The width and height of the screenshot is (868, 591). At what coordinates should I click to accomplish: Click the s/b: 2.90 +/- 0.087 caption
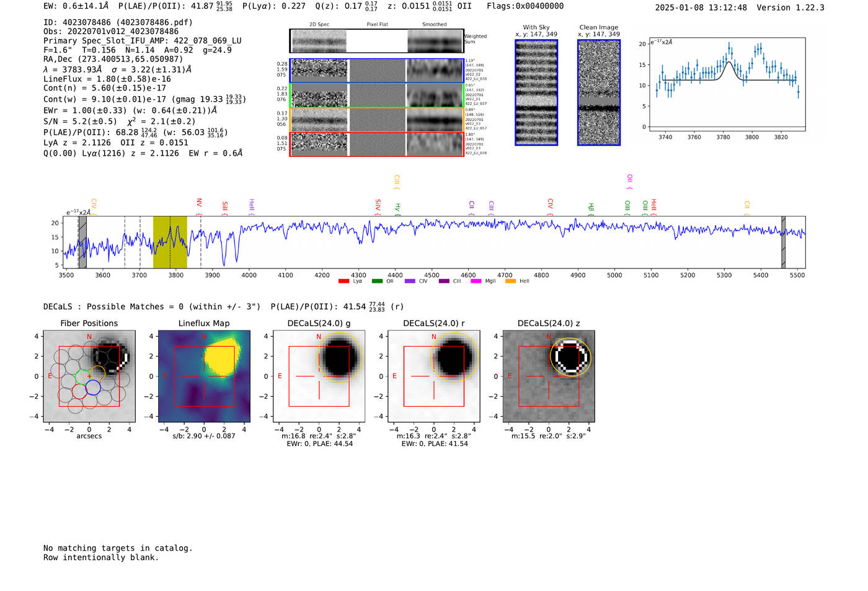(x=204, y=436)
